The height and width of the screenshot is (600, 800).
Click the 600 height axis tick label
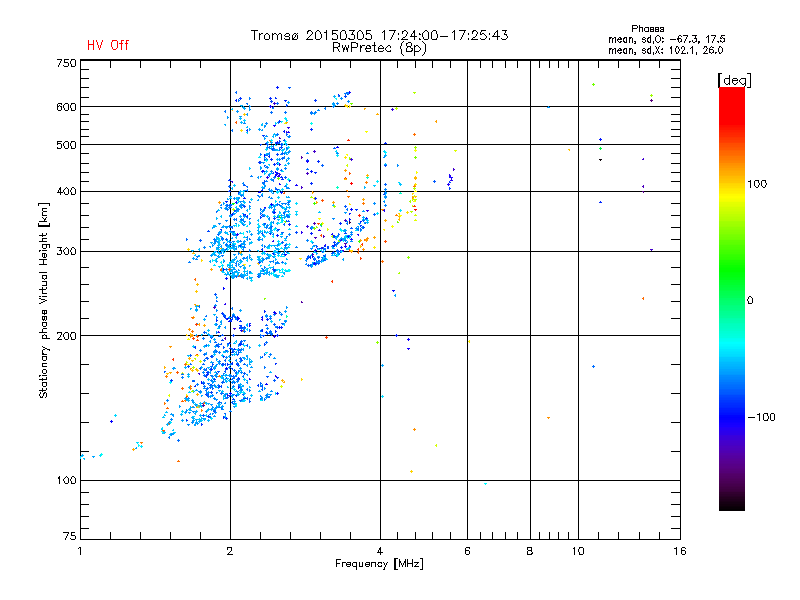[x=66, y=107]
